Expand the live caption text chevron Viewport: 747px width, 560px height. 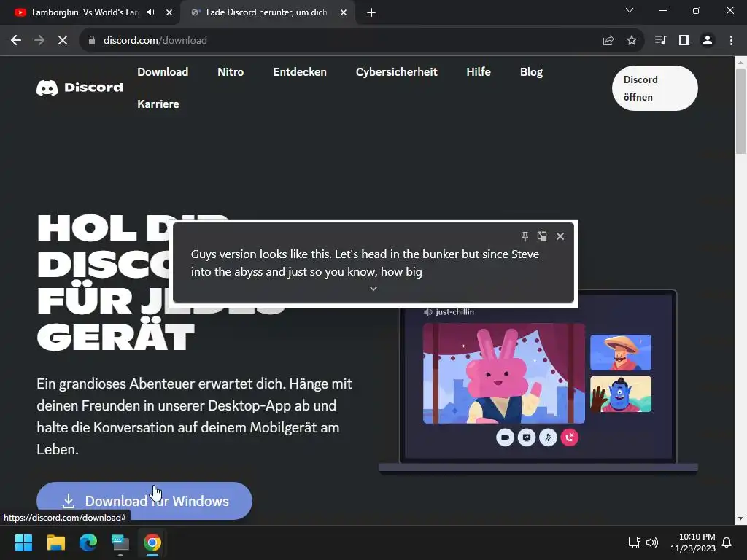373,289
